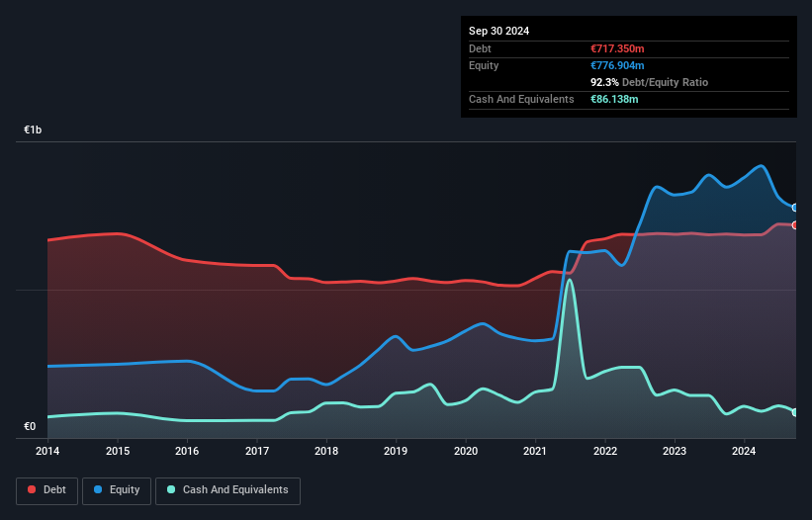Click the €1b y-axis label
The image size is (812, 520).
[33, 130]
